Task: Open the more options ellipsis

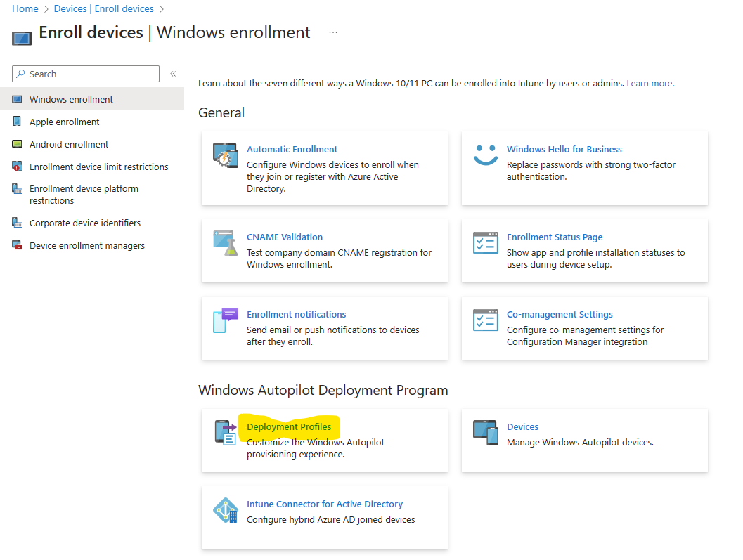Action: 333,32
